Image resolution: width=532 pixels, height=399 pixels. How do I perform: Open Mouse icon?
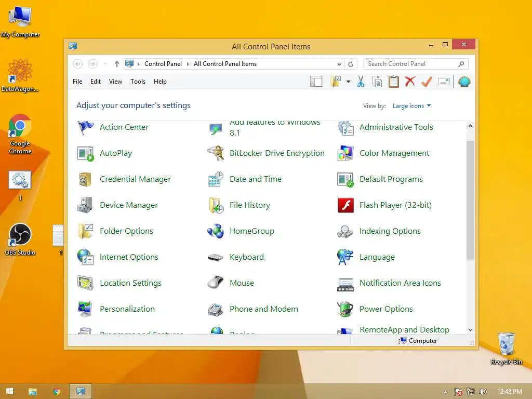point(216,283)
